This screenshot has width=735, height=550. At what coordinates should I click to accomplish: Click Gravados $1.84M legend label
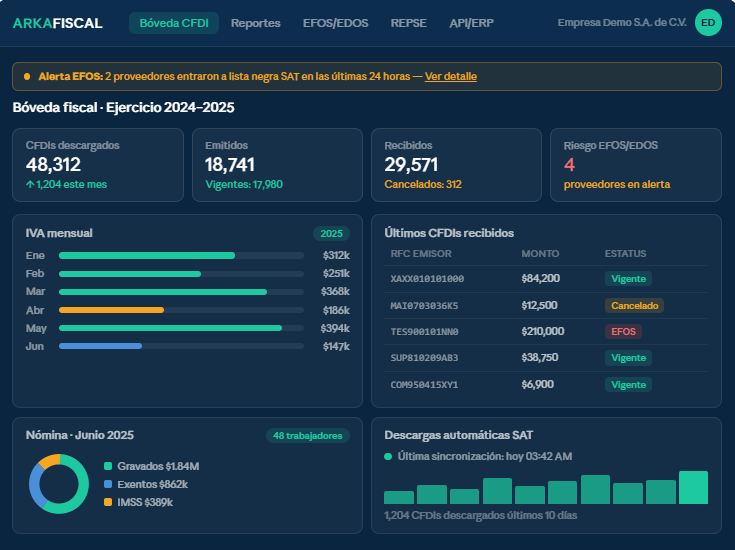pos(158,466)
